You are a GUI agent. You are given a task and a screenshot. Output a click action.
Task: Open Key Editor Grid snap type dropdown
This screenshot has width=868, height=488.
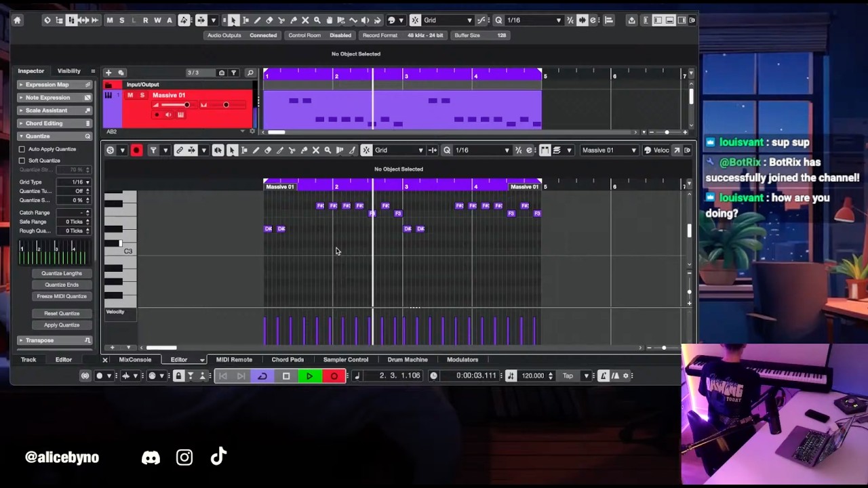400,150
